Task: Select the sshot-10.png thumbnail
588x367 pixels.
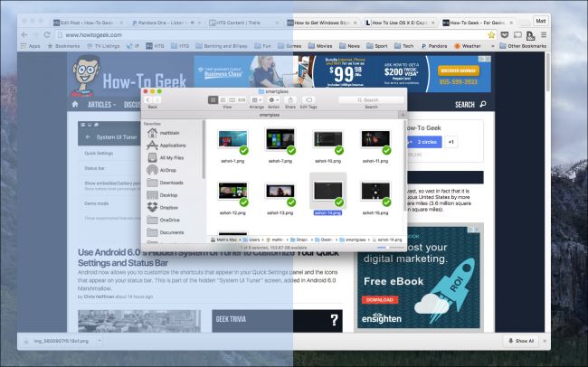Action: (327, 139)
